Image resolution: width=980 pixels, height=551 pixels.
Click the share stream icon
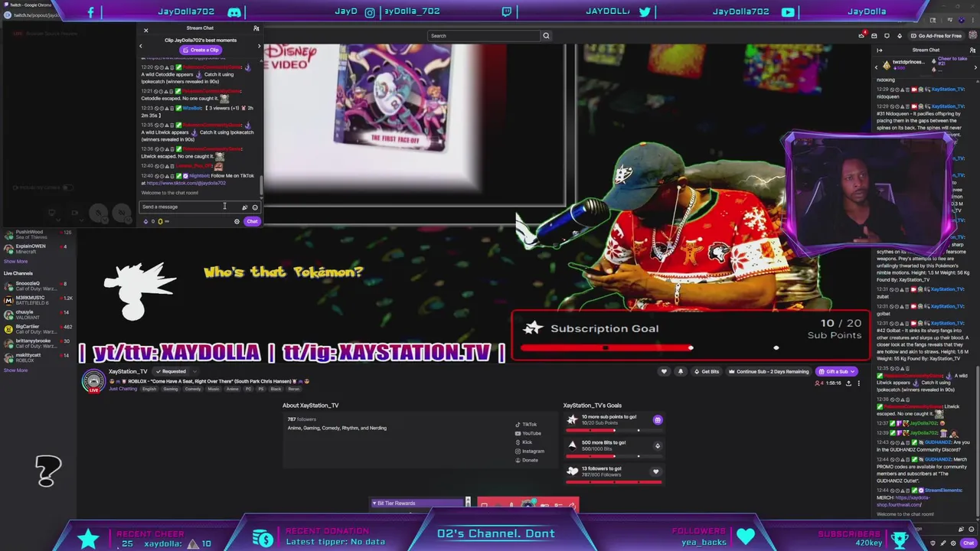click(848, 383)
